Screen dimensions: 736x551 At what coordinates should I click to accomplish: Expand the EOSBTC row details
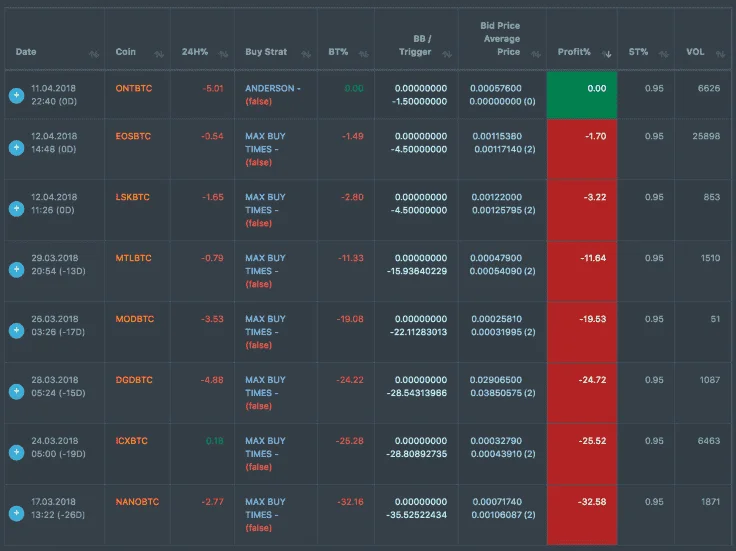[x=16, y=148]
